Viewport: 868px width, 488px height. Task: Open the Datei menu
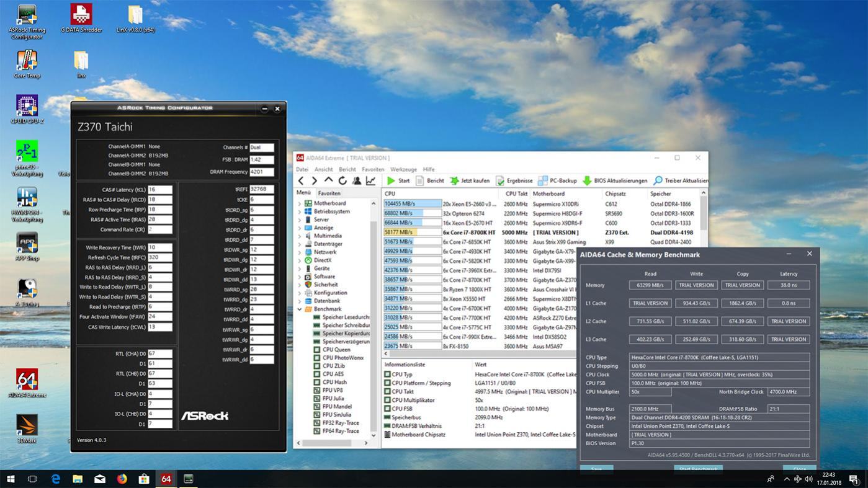(x=302, y=169)
